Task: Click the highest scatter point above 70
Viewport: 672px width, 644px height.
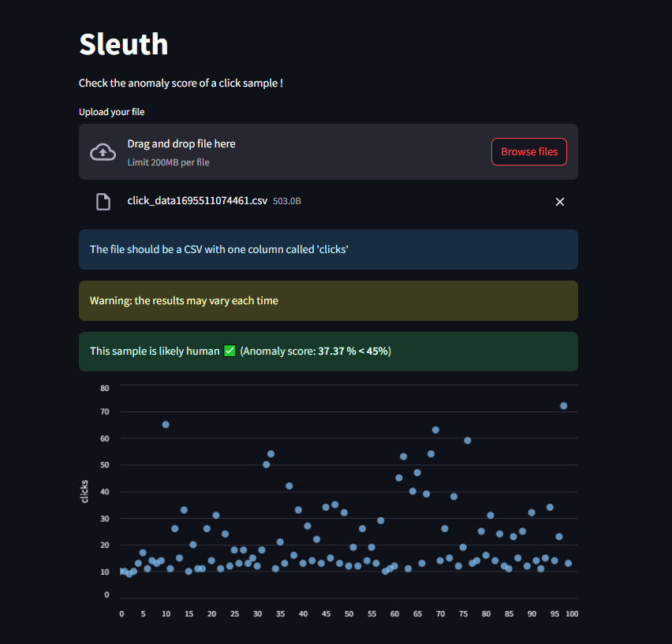Action: pos(563,405)
